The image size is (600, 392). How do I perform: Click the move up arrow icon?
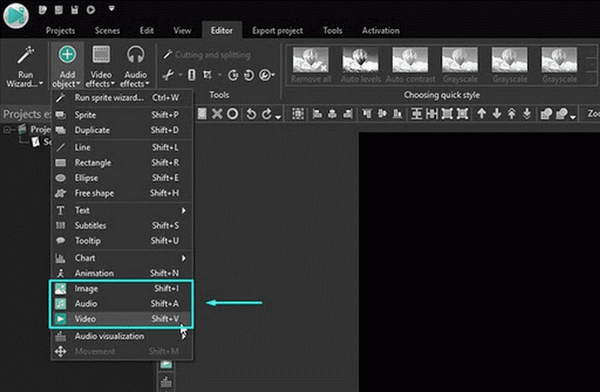[x=482, y=114]
